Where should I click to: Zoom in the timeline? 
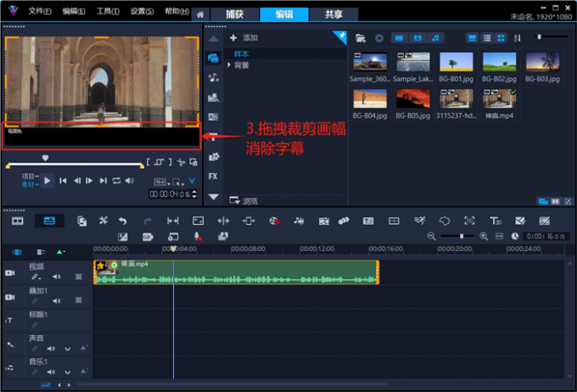(x=484, y=237)
